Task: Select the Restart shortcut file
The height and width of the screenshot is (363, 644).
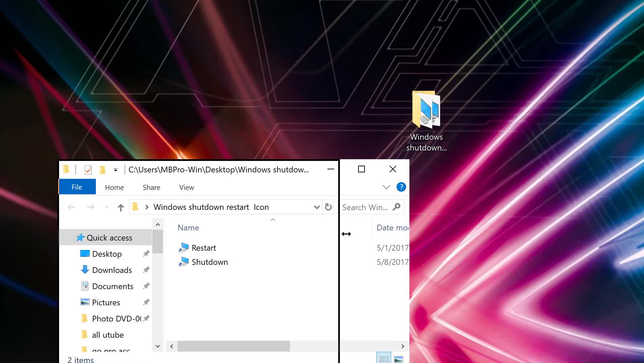Action: (x=204, y=248)
